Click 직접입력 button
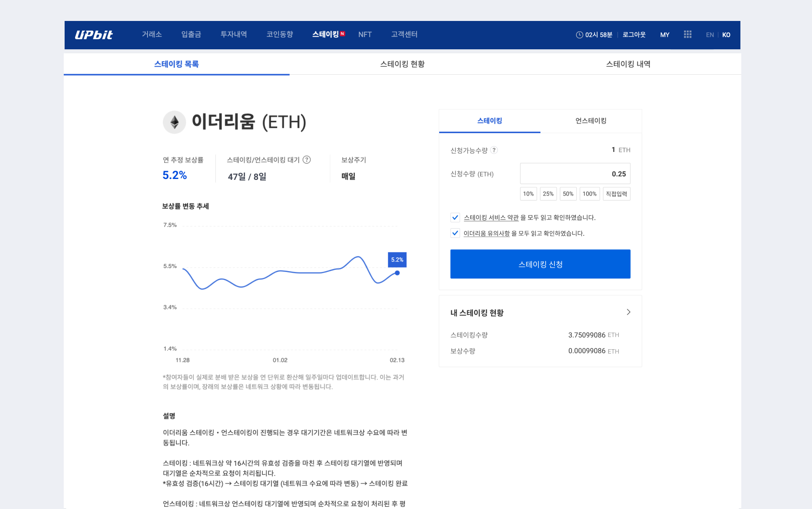 click(616, 194)
